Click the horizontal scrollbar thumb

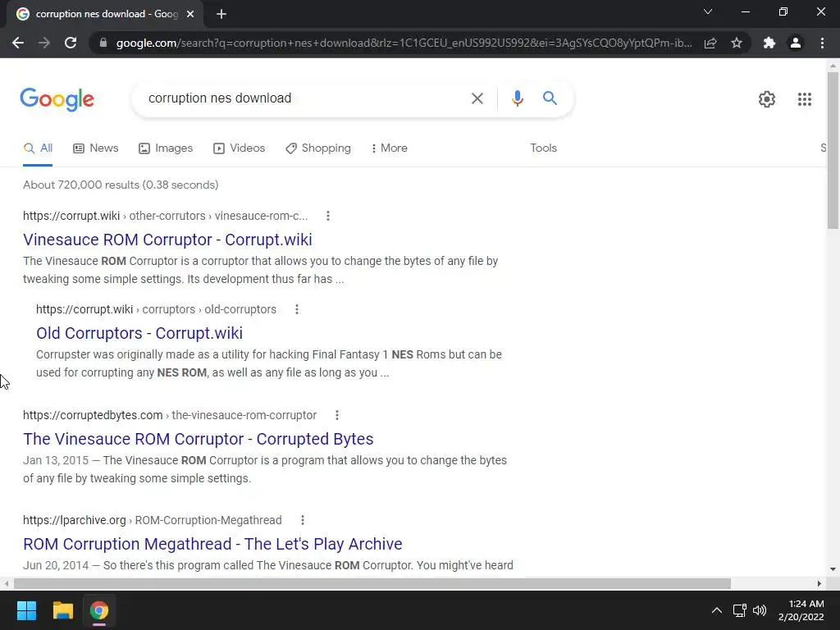coord(372,583)
